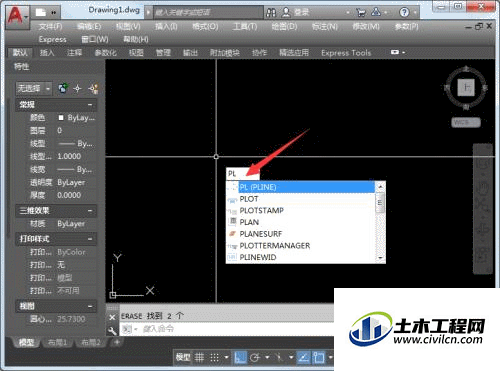Click the sign-in user icon
This screenshot has height=371, width=500.
pyautogui.click(x=286, y=12)
